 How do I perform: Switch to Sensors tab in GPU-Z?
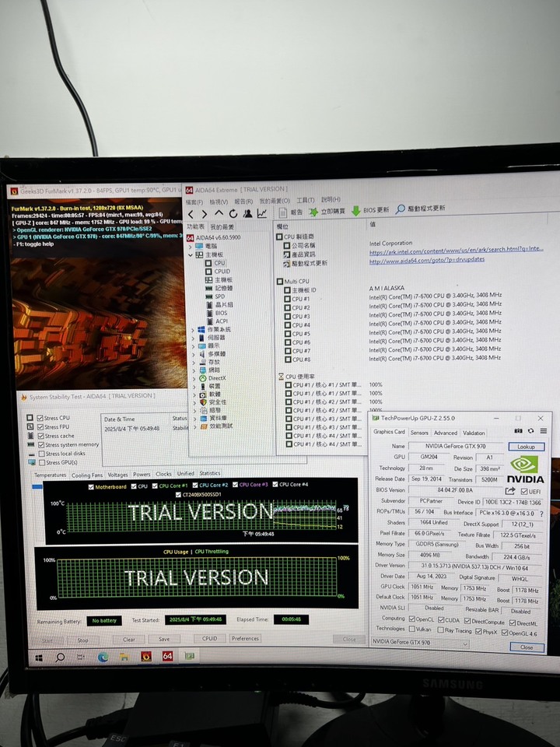pyautogui.click(x=419, y=433)
